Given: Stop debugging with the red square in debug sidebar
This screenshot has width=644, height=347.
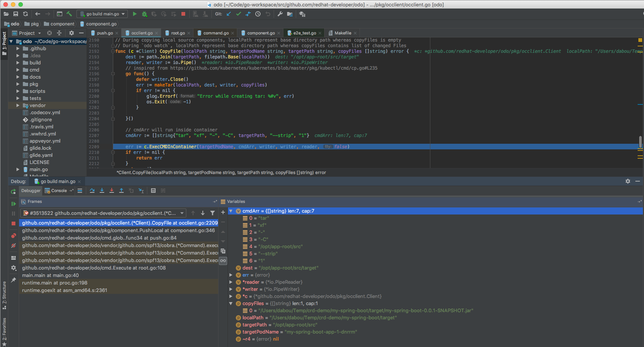Looking at the screenshot, I should (13, 223).
